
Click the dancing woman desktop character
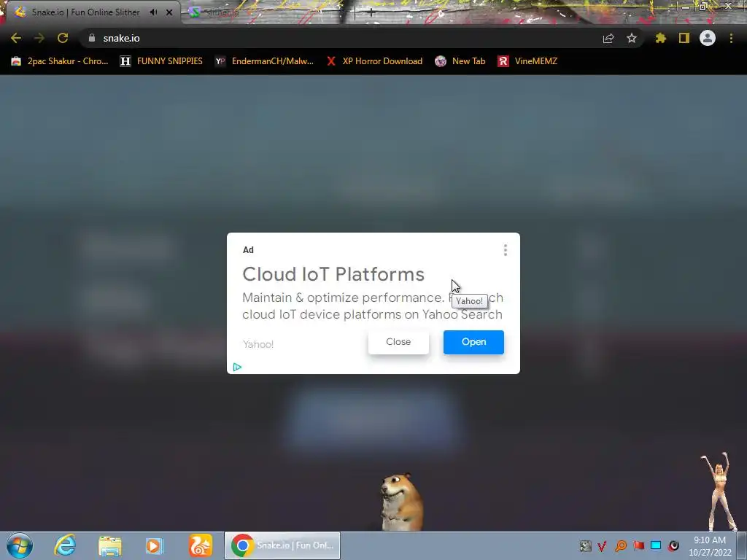click(719, 491)
